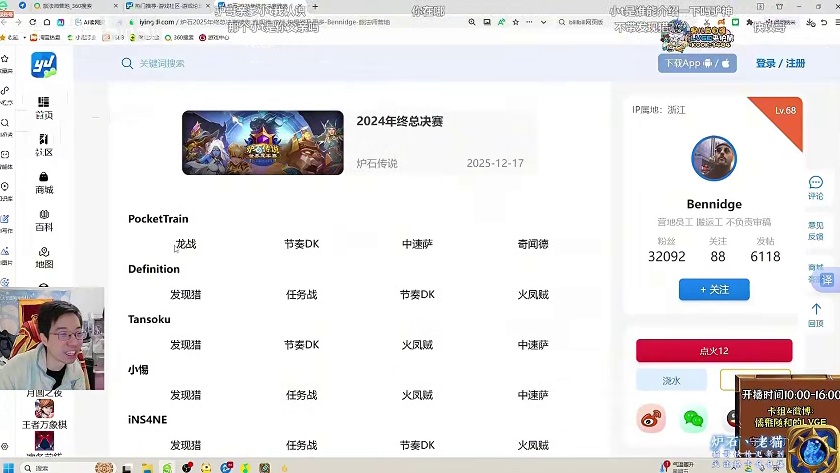Open the browser downloads icon
Viewport: 840px width, 473px height.
(x=811, y=22)
